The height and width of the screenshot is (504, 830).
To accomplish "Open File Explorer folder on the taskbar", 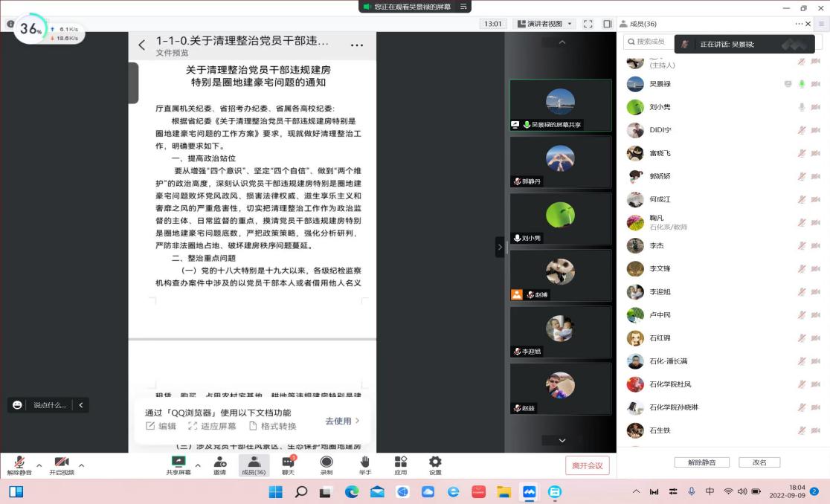I will [x=504, y=492].
